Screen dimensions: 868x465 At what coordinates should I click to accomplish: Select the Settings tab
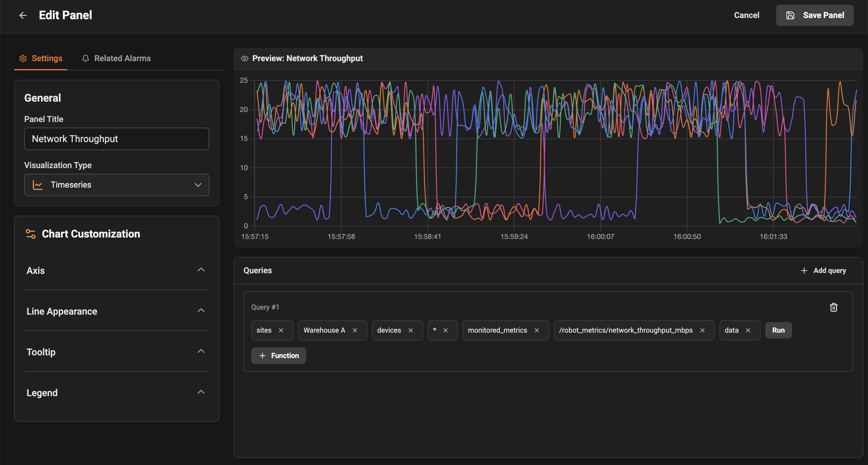41,58
